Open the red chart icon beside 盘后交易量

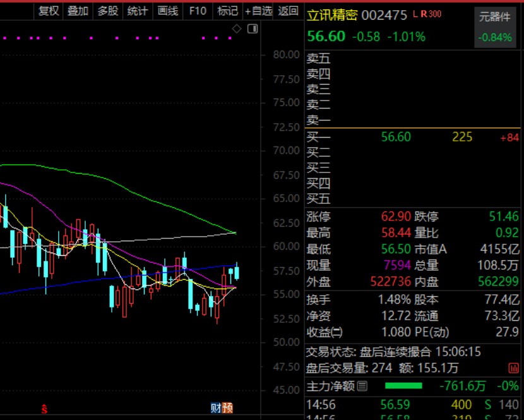pos(513,368)
